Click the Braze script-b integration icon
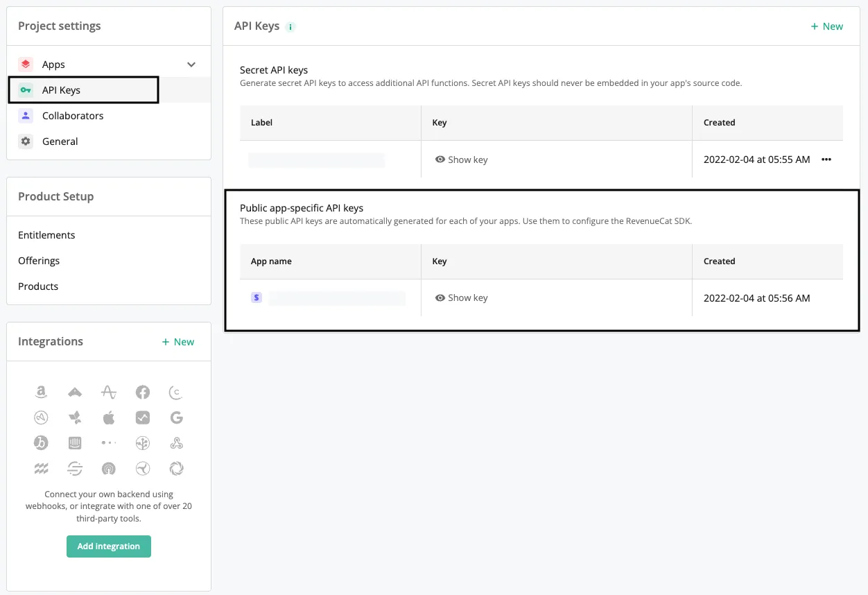Image resolution: width=868 pixels, height=595 pixels. 41,442
